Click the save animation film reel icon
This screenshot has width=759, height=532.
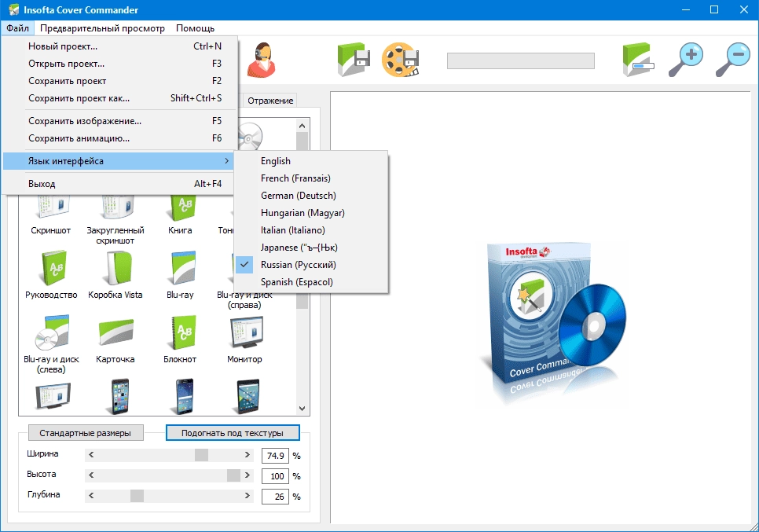(x=400, y=60)
